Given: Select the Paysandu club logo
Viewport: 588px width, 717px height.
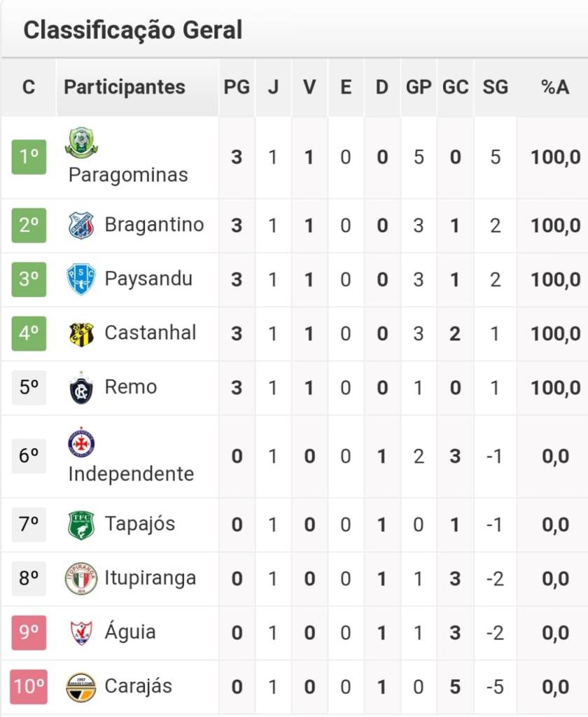Looking at the screenshot, I should (x=81, y=279).
